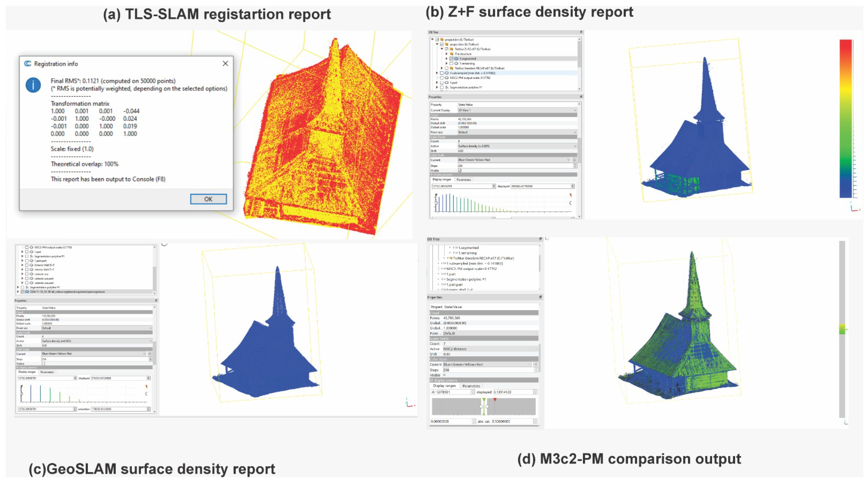
Task: Check the 1.subsampled cloud checkbox in panel (b)
Action: (x=442, y=73)
